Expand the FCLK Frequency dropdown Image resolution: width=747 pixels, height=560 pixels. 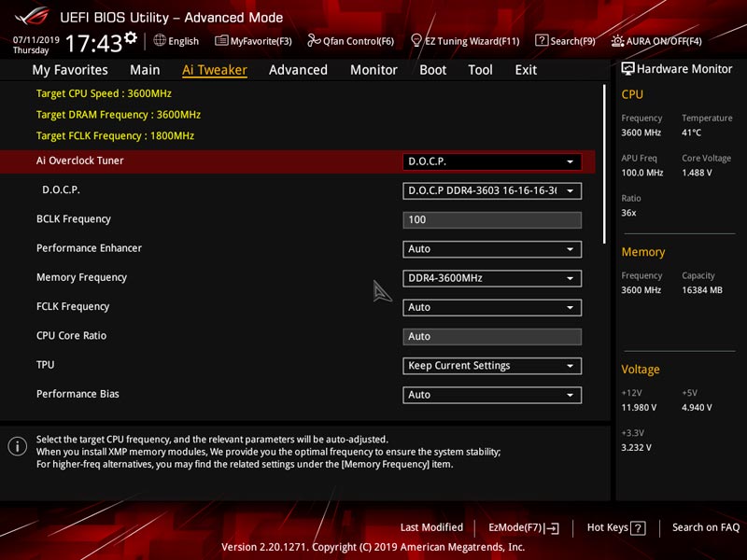492,308
